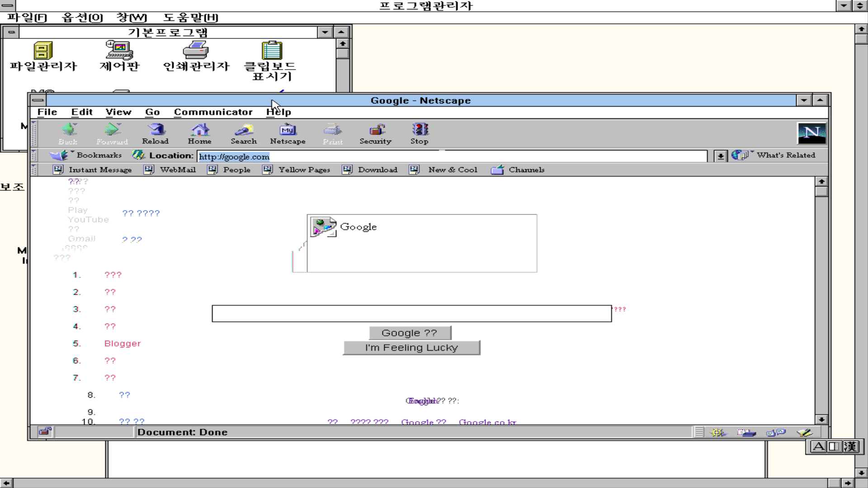Screen dimensions: 868x488
Task: Open 기본프로그램 window control menu box
Action: coord(11,32)
